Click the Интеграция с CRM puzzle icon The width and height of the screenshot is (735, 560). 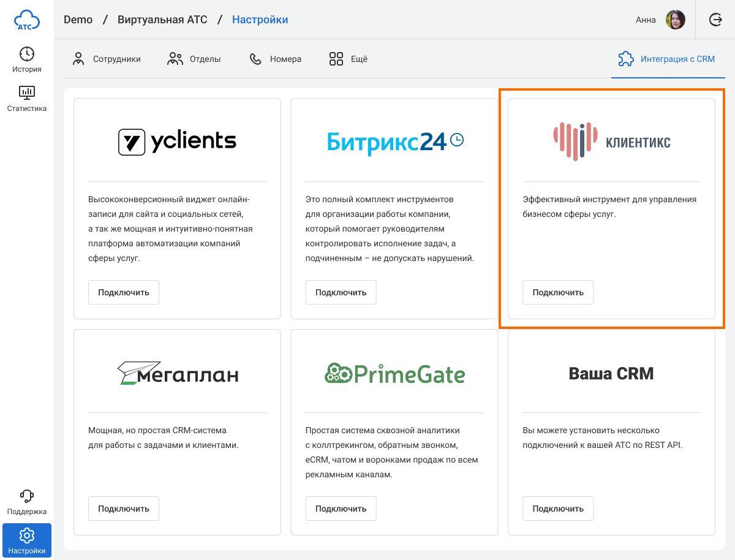tap(625, 59)
